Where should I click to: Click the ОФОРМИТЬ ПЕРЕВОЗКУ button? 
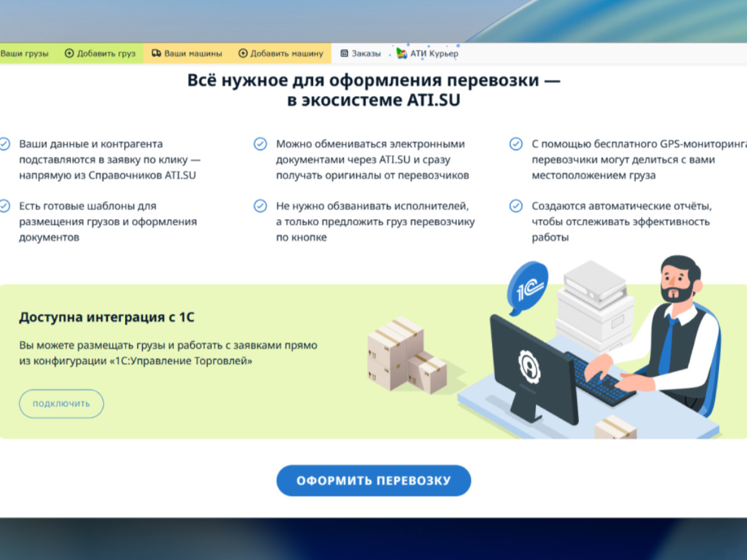pyautogui.click(x=374, y=480)
